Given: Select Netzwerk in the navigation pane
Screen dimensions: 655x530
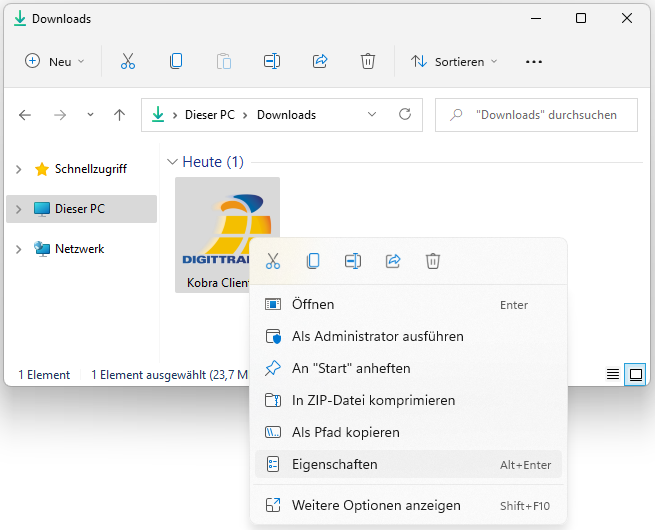Looking at the screenshot, I should [79, 248].
